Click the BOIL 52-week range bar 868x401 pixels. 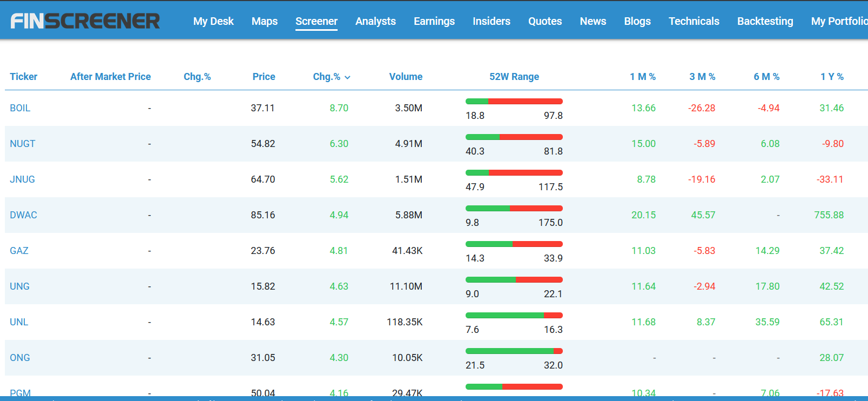point(514,102)
